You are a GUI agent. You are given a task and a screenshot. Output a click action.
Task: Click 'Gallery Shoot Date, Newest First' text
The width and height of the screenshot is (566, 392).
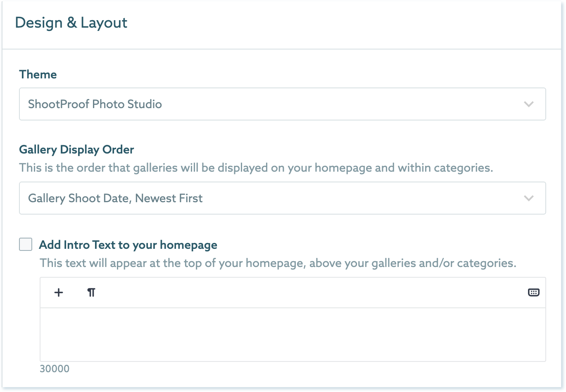click(x=115, y=198)
